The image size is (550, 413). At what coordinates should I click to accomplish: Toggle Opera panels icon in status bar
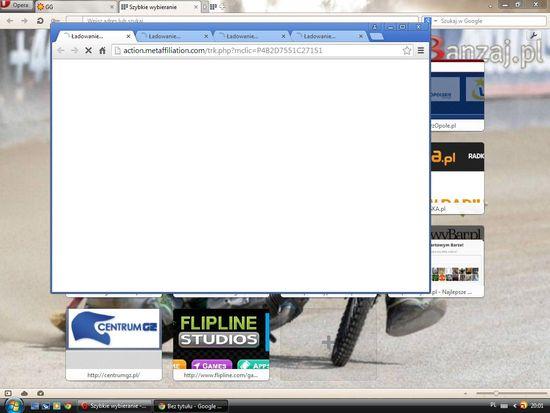pyautogui.click(x=8, y=393)
